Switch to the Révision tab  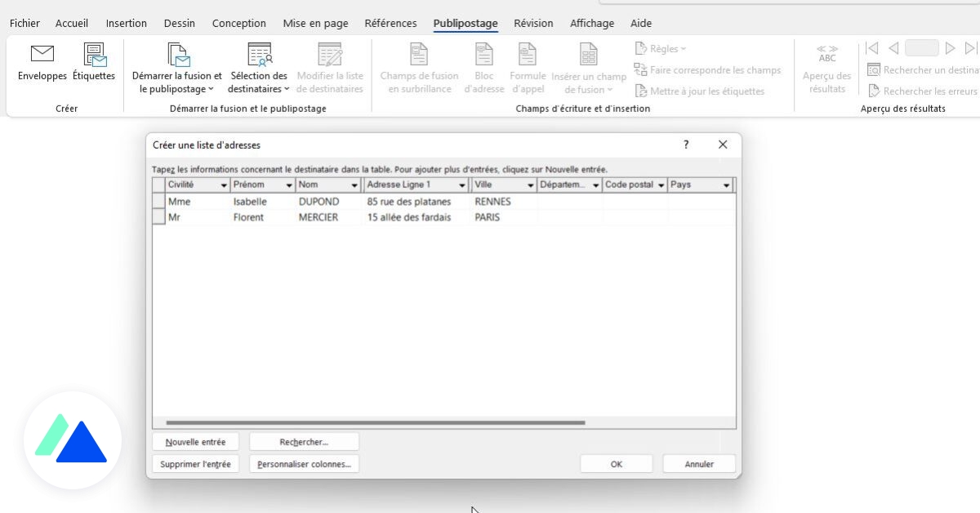click(x=533, y=23)
